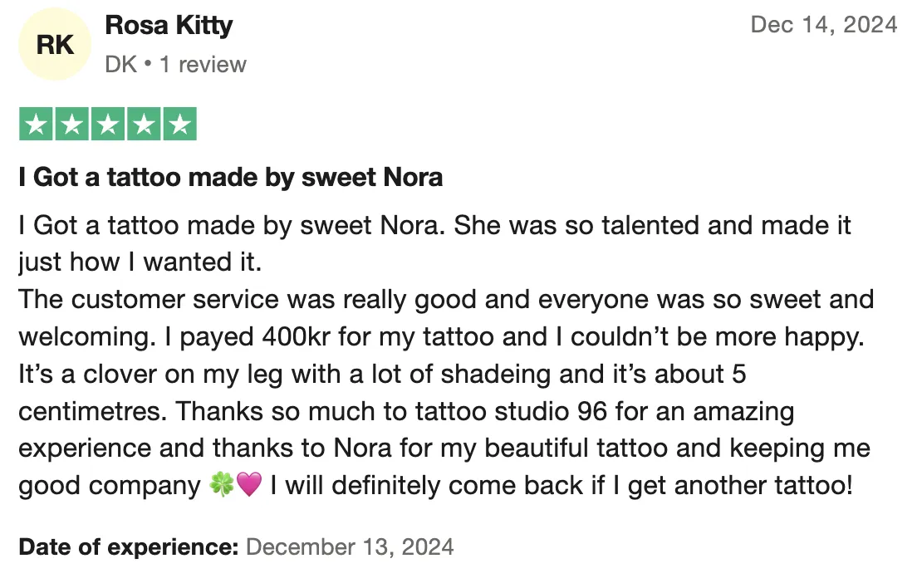Click the second green rating star
The image size is (922, 588).
coord(71,125)
